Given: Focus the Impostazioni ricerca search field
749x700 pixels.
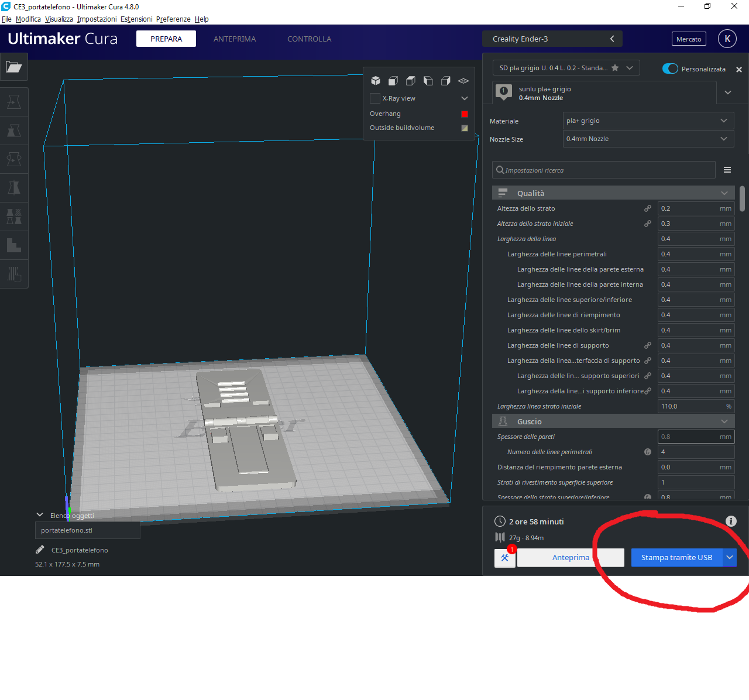Looking at the screenshot, I should [604, 170].
